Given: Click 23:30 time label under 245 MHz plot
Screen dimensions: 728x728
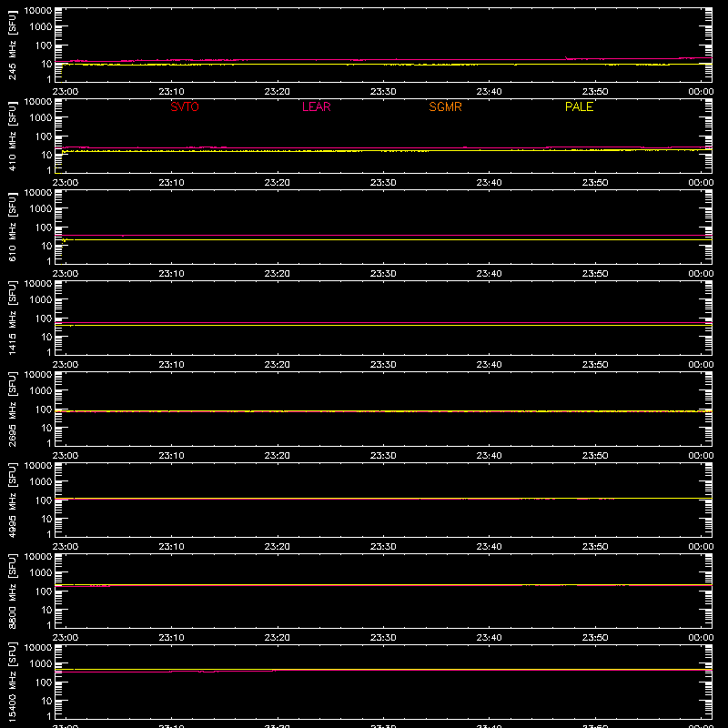Looking at the screenshot, I should pyautogui.click(x=383, y=92).
